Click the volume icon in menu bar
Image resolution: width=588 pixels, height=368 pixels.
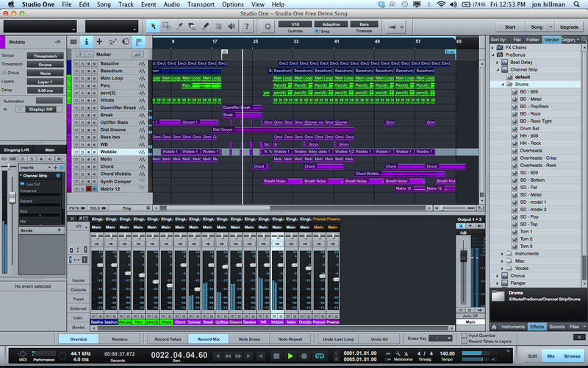click(453, 4)
